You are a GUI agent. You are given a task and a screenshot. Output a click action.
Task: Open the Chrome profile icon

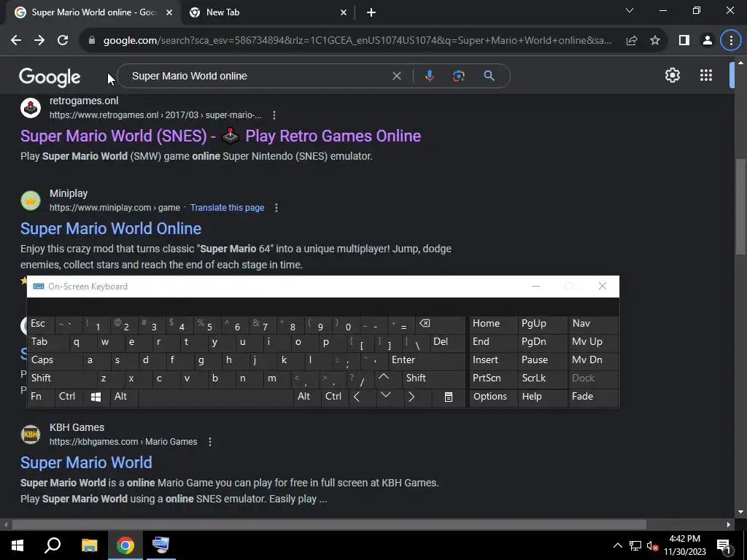click(x=708, y=41)
